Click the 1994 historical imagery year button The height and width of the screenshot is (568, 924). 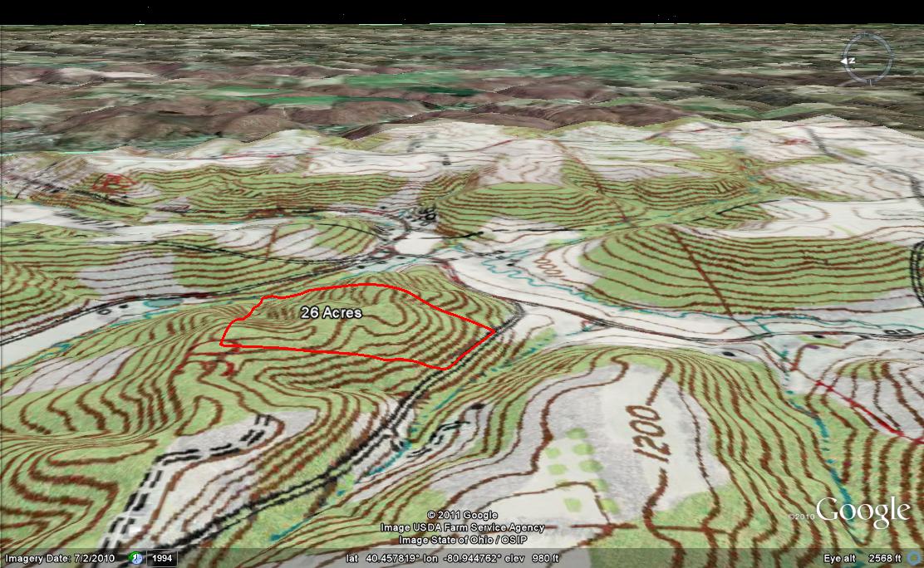coord(165,558)
